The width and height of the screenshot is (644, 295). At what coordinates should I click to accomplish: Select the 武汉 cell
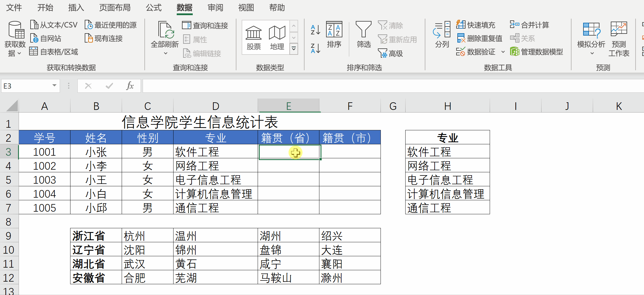click(148, 264)
